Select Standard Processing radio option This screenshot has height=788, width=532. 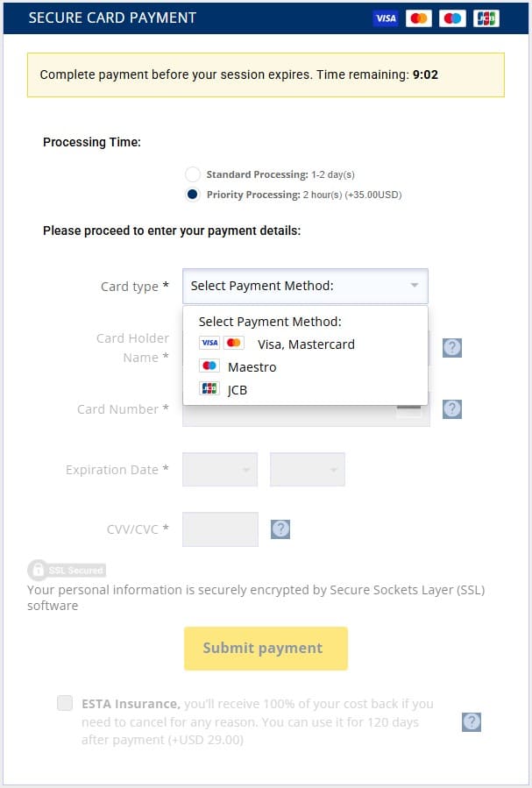click(193, 174)
